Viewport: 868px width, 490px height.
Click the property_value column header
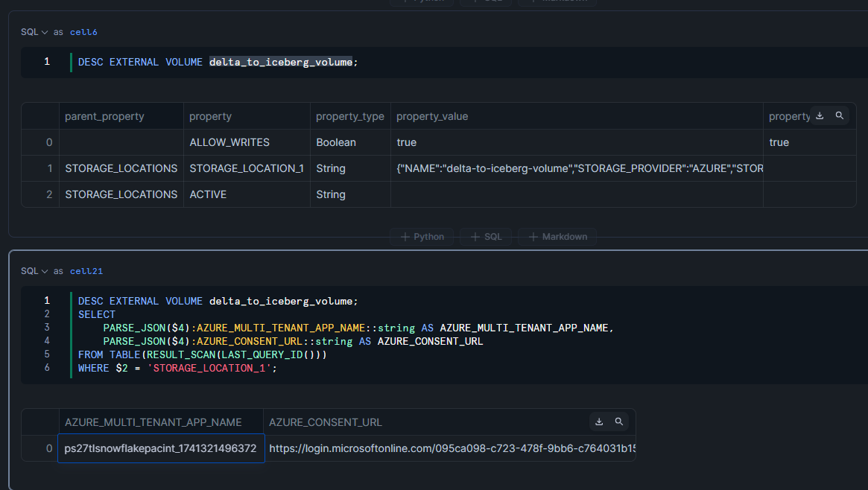(577, 116)
